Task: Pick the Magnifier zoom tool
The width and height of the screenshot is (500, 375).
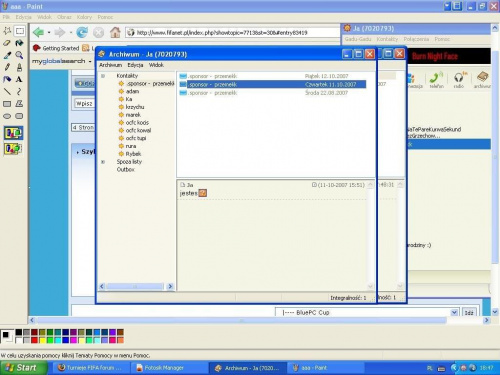Action: pyautogui.click(x=19, y=55)
